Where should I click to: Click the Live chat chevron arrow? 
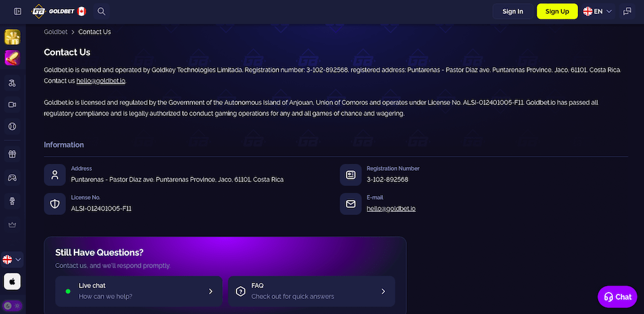[x=211, y=291]
